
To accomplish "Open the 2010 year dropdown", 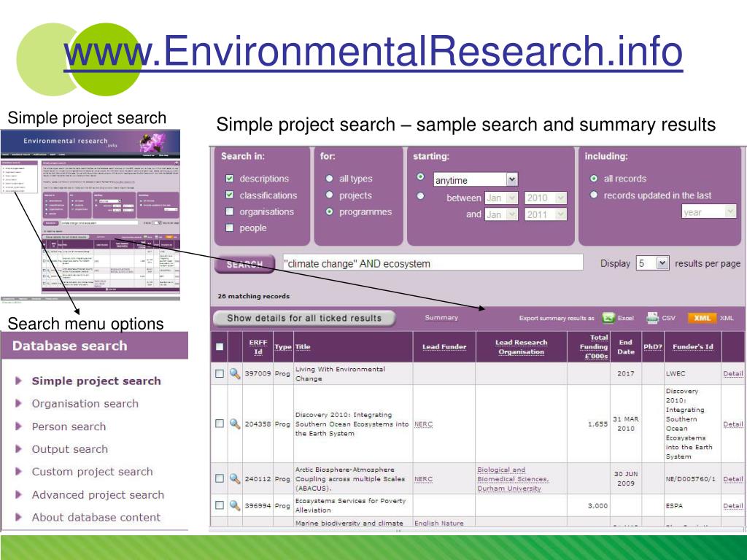I will 546,198.
